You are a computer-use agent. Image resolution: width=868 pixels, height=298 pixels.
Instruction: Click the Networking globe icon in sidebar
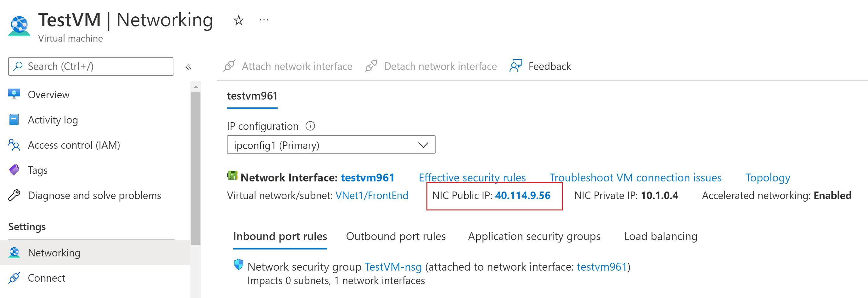coord(14,253)
